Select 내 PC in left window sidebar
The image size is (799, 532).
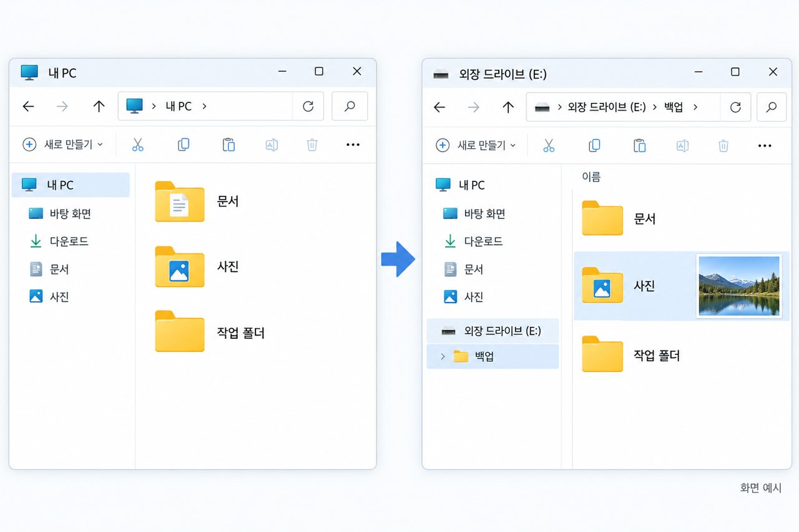click(71, 185)
